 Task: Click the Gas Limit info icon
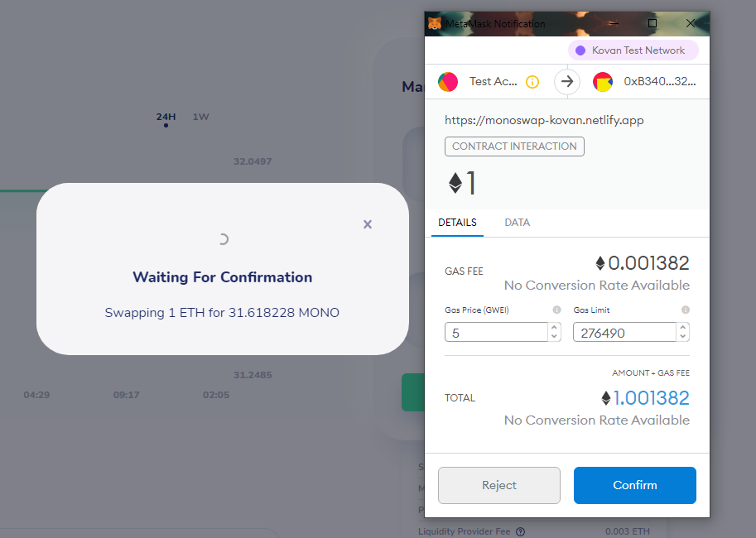(686, 310)
